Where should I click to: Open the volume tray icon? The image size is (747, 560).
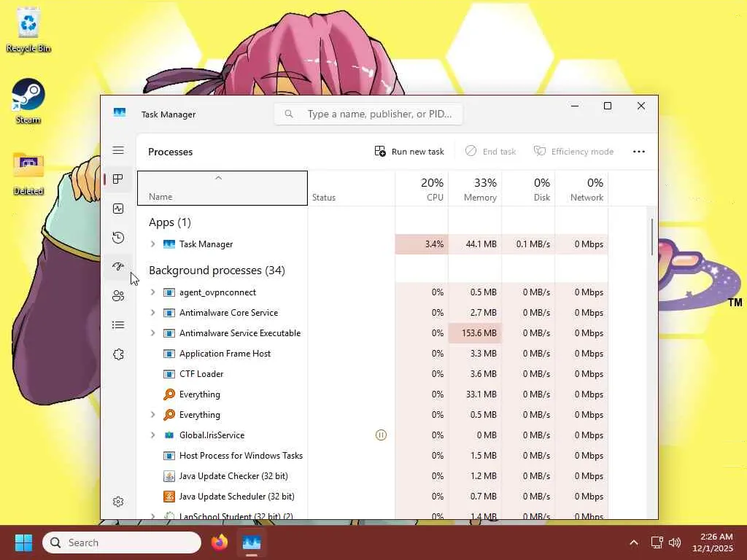click(x=675, y=542)
